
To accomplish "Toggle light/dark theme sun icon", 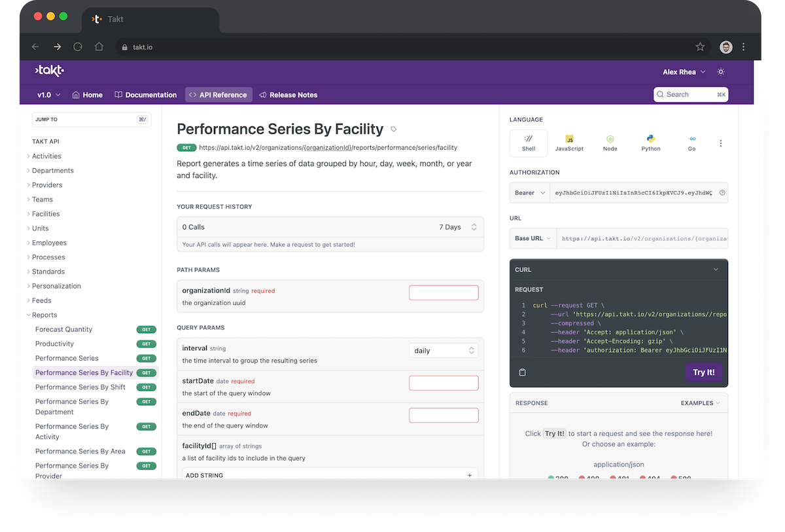I will 721,72.
